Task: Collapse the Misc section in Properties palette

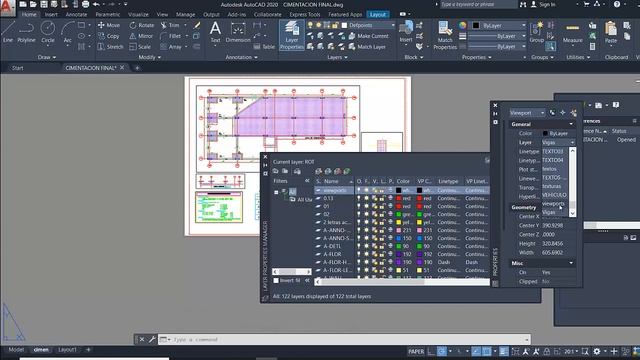Action: [571, 263]
